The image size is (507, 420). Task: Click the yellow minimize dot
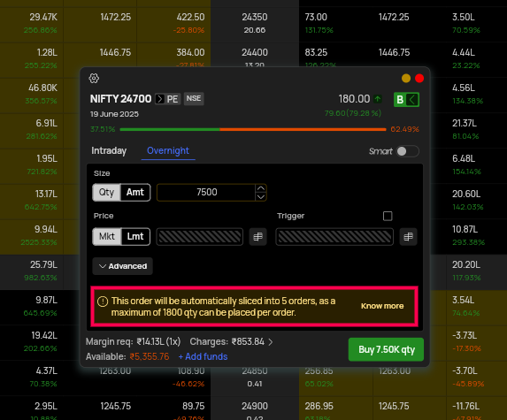(406, 78)
